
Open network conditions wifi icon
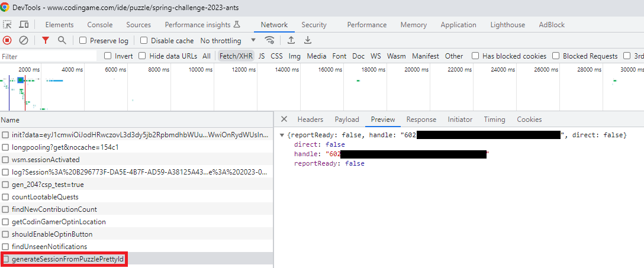pos(270,40)
